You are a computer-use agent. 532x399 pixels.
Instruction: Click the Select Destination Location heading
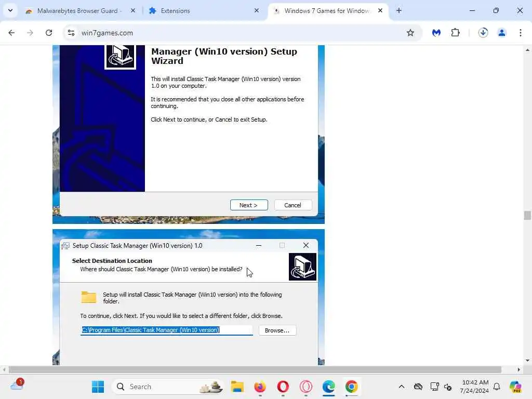pos(112,261)
